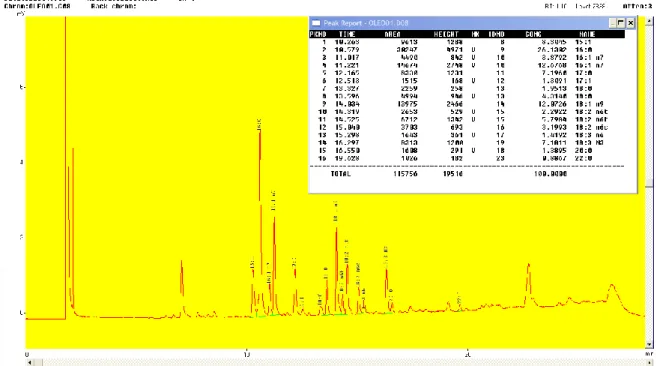Screen dimensions: 660x366
Task: Click the vertical scrollbar thumb at right edge
Action: coord(649,183)
